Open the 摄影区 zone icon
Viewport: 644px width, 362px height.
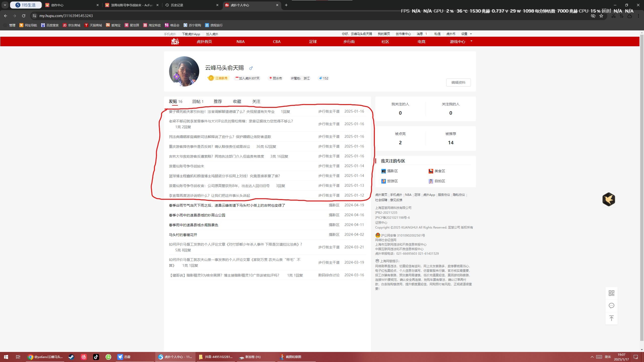pos(384,171)
